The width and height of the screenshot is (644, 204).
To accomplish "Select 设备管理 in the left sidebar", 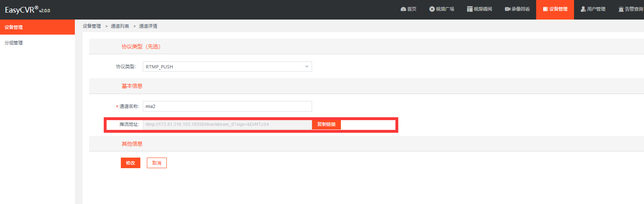I will [x=14, y=27].
